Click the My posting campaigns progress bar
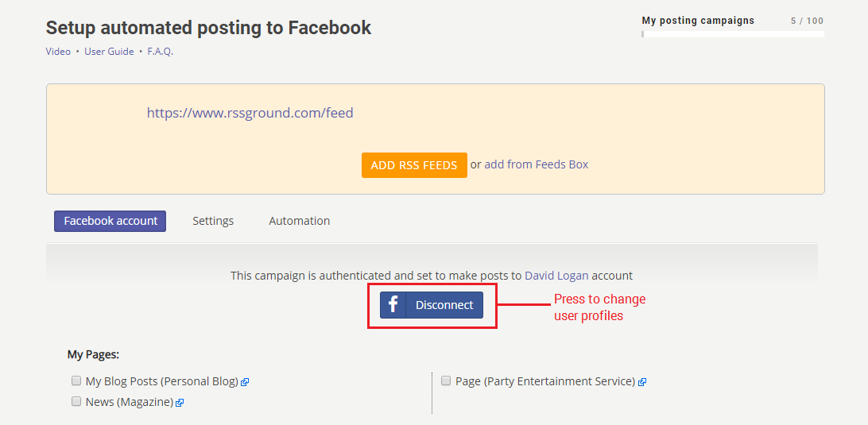This screenshot has width=868, height=425. pos(733,34)
